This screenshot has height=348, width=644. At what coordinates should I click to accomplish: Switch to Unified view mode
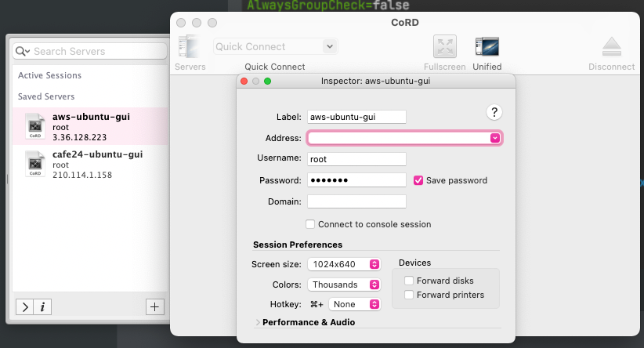click(x=487, y=46)
